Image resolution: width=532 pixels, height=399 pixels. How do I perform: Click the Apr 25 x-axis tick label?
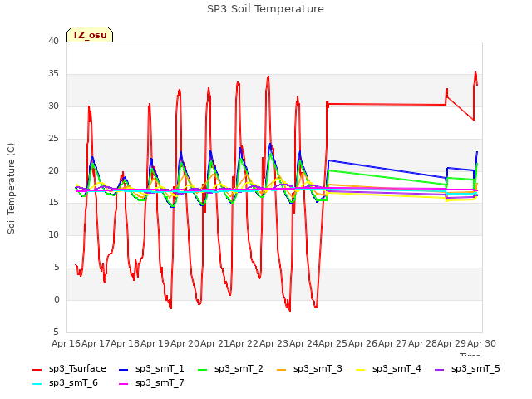pyautogui.click(x=332, y=343)
